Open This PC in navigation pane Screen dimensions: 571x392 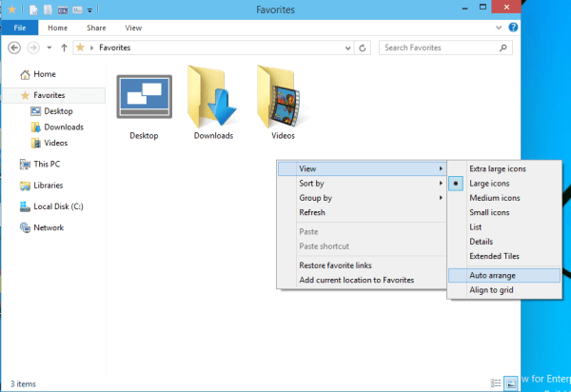click(x=47, y=164)
